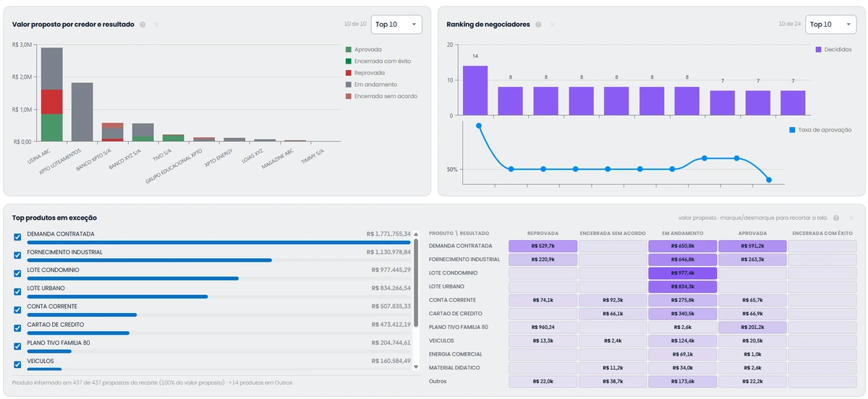Image resolution: width=868 pixels, height=399 pixels.
Task: Click Conta Corrente Em andamento cell R$ 275,8k
Action: 682,300
